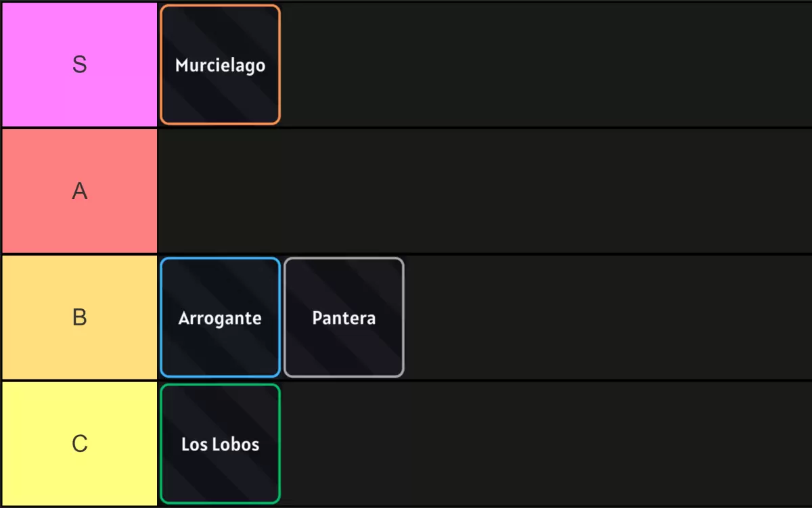This screenshot has width=812, height=508.
Task: Click the Arrogante tile with blue border
Action: click(220, 317)
